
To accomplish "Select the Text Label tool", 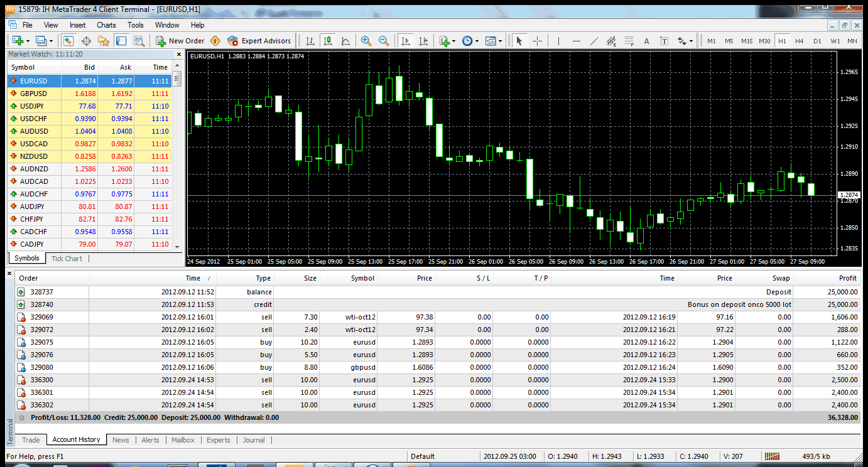I will pyautogui.click(x=664, y=41).
